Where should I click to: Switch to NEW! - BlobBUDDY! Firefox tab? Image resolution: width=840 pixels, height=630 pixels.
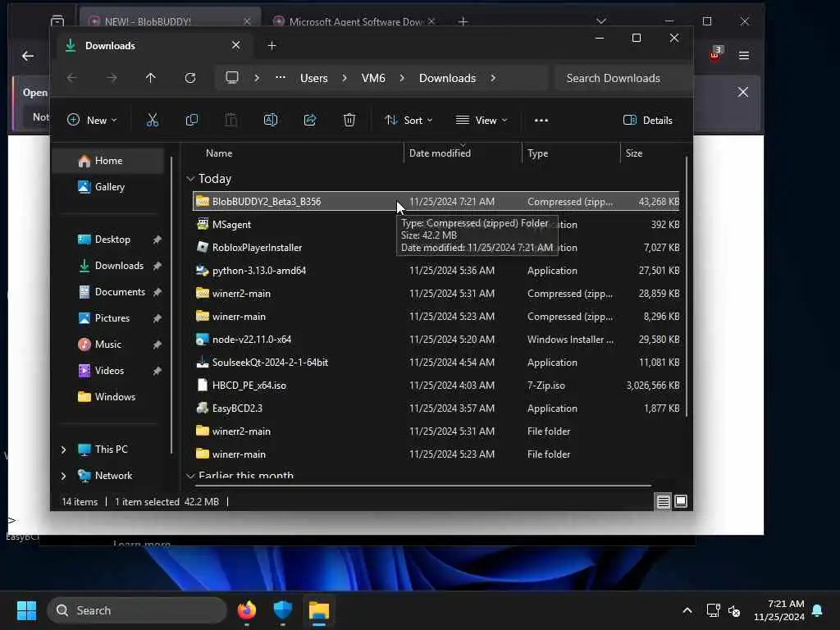[x=171, y=21]
